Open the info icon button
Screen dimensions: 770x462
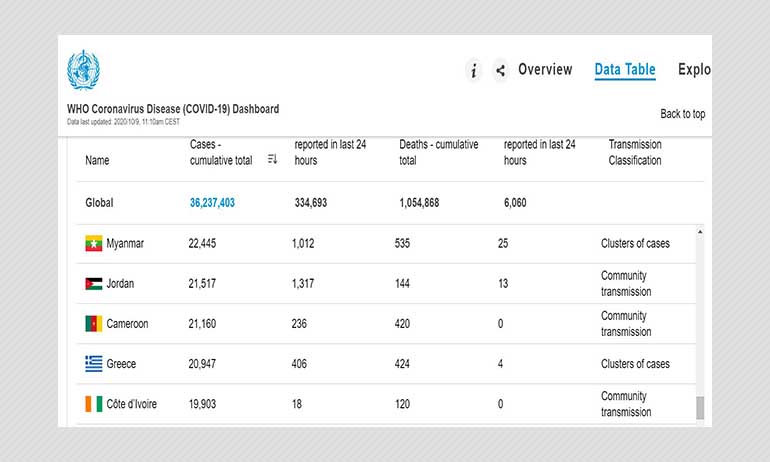pos(473,71)
